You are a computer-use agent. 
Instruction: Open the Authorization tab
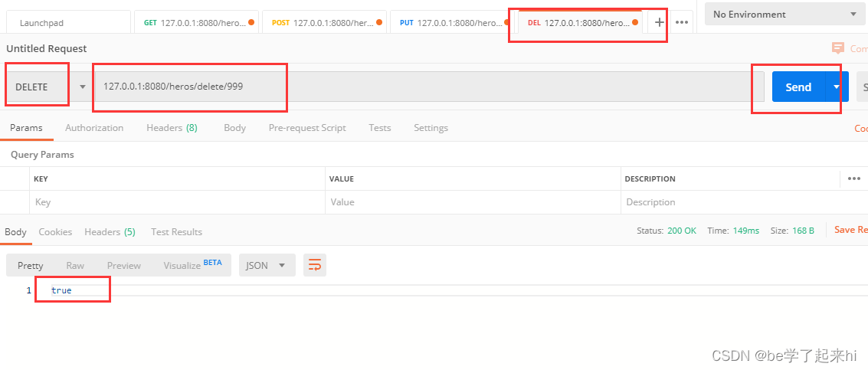(x=94, y=128)
